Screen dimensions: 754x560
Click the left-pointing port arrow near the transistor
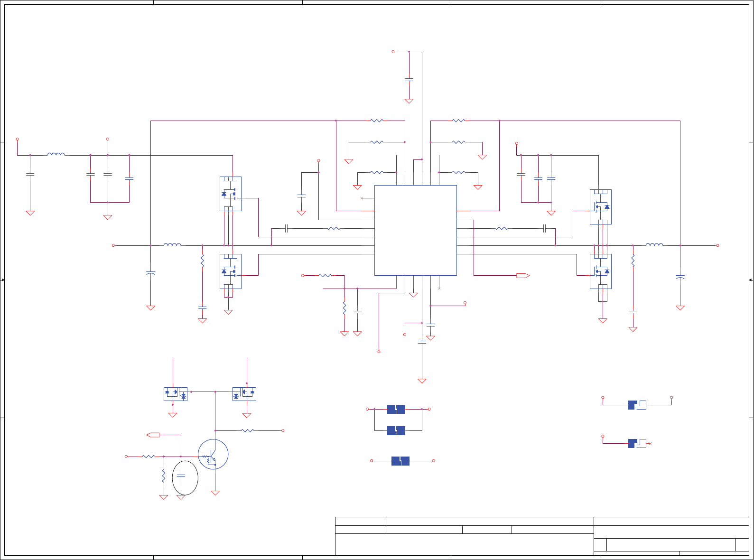pos(153,435)
